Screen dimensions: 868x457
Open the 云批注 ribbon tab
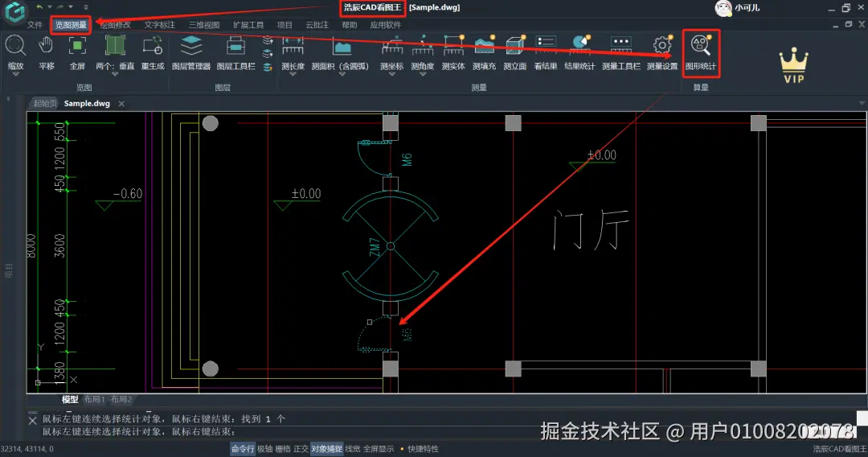[x=317, y=25]
